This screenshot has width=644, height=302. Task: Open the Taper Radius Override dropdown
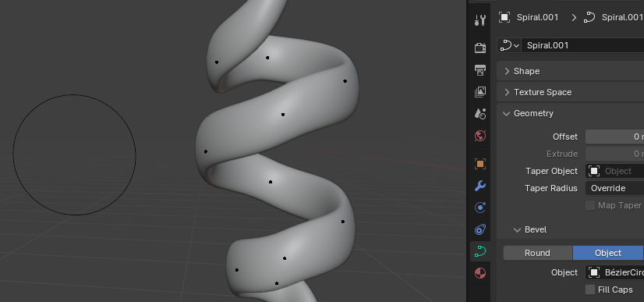614,188
